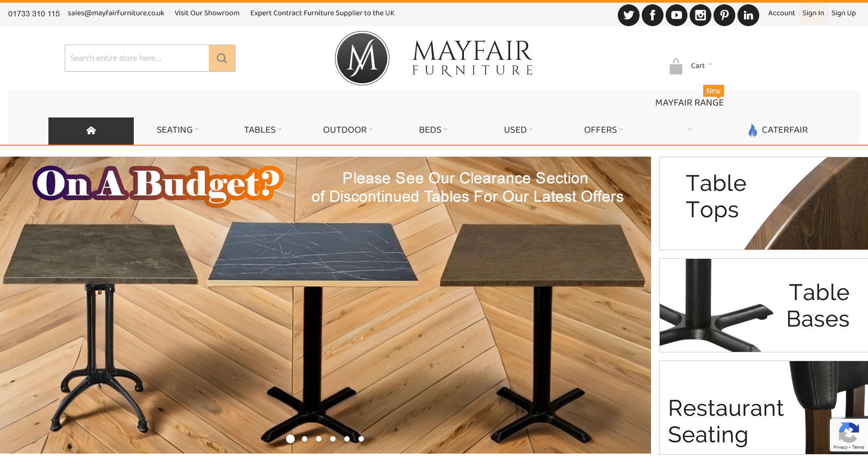Click the Sign In link
Image resolution: width=868 pixels, height=459 pixels.
813,13
